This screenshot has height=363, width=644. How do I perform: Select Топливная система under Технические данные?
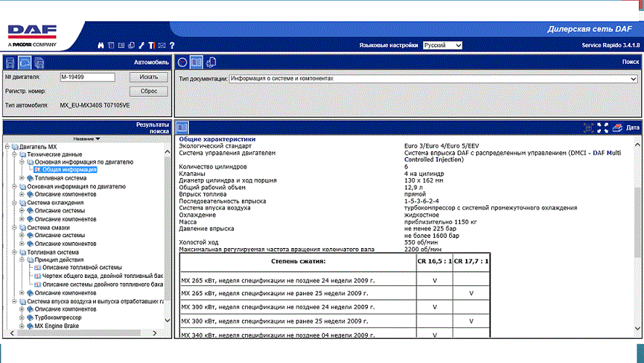click(x=60, y=178)
